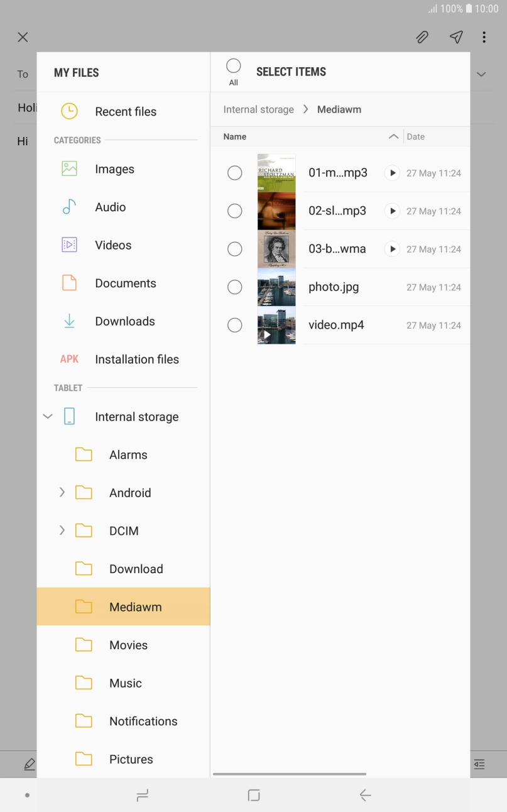
Task: Open the recent apps navigation button
Action: pos(142,796)
